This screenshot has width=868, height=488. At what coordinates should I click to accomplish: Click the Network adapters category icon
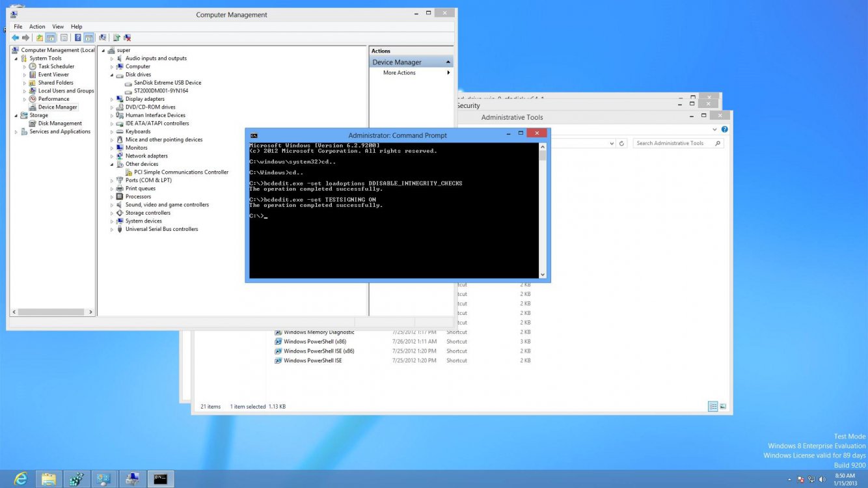point(120,156)
